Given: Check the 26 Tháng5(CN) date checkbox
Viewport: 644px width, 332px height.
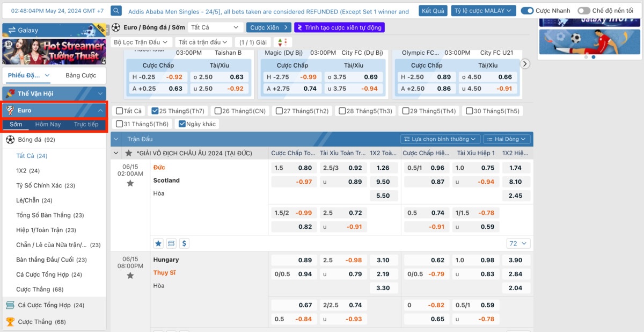Looking at the screenshot, I should pos(218,111).
